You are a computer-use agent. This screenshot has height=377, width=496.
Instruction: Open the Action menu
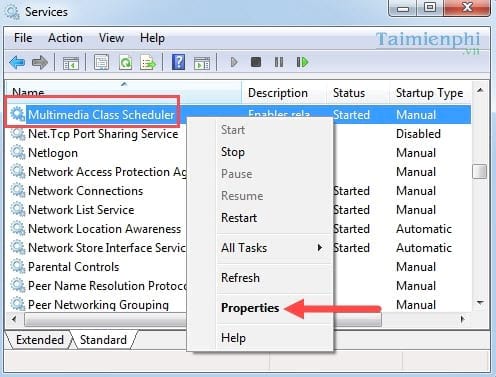click(x=65, y=38)
